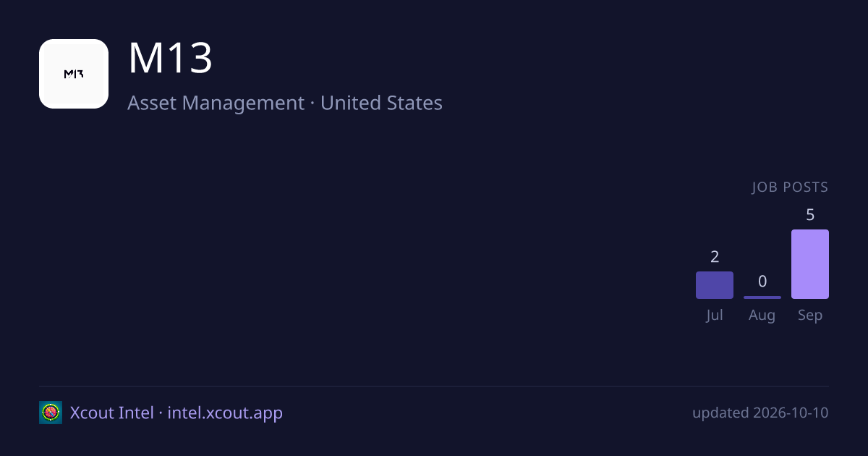Click the value 0 above August bar

(x=762, y=282)
